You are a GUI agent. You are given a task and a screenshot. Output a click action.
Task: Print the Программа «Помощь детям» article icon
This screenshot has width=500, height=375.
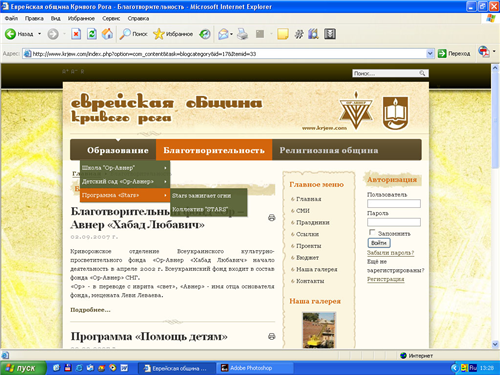tap(272, 336)
